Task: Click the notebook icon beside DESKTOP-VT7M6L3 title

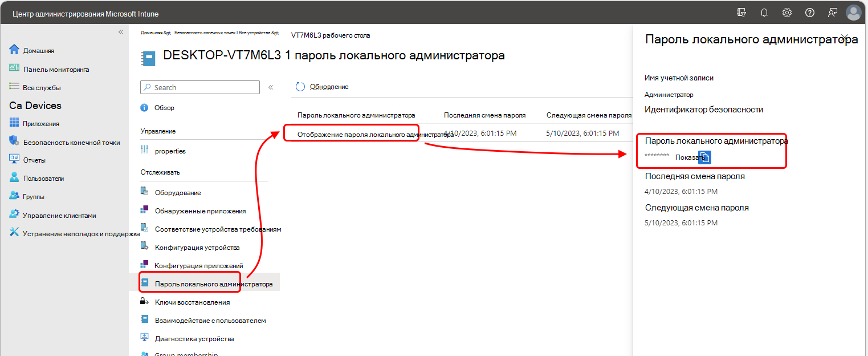Action: point(148,59)
